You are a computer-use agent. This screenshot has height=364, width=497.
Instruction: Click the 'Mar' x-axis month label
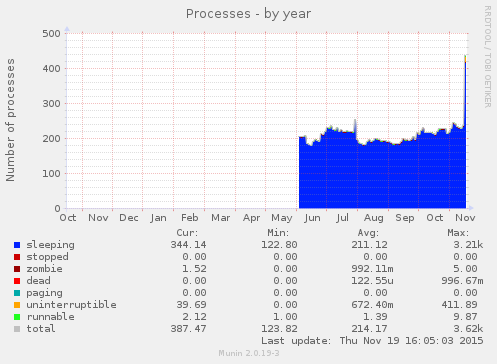coord(221,218)
